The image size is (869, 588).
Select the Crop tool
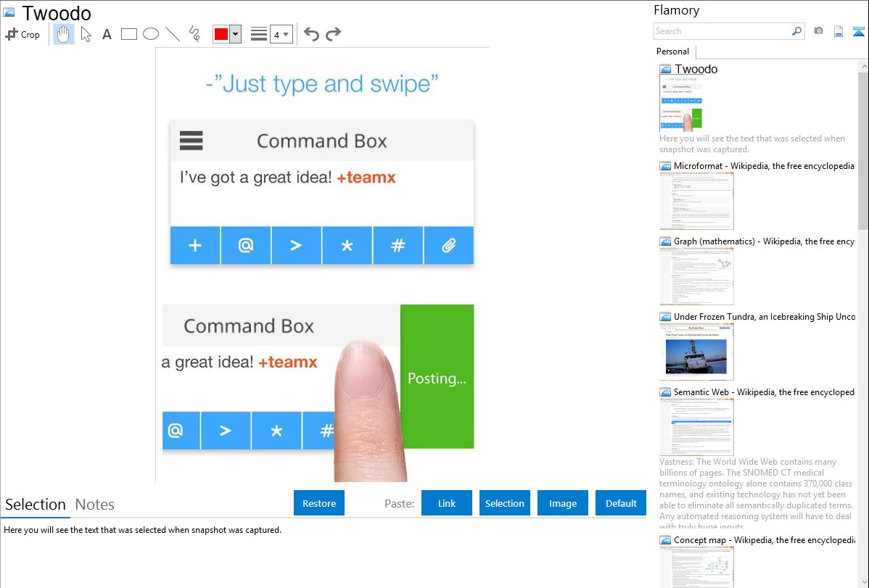pos(22,34)
